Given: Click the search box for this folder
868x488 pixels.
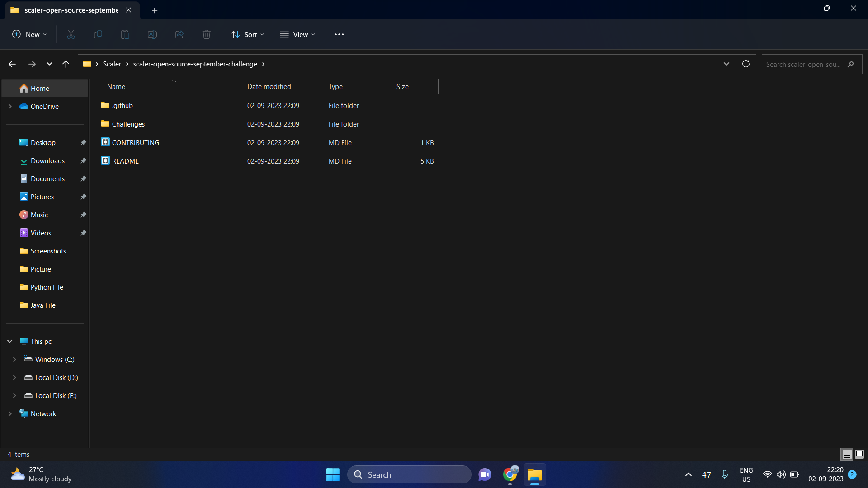Looking at the screenshot, I should (804, 64).
